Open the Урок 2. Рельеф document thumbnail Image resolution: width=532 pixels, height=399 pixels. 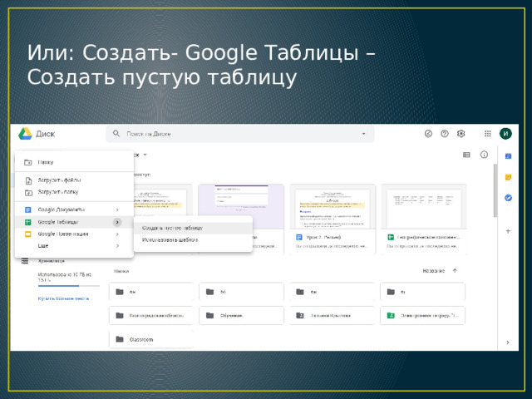[x=332, y=209]
